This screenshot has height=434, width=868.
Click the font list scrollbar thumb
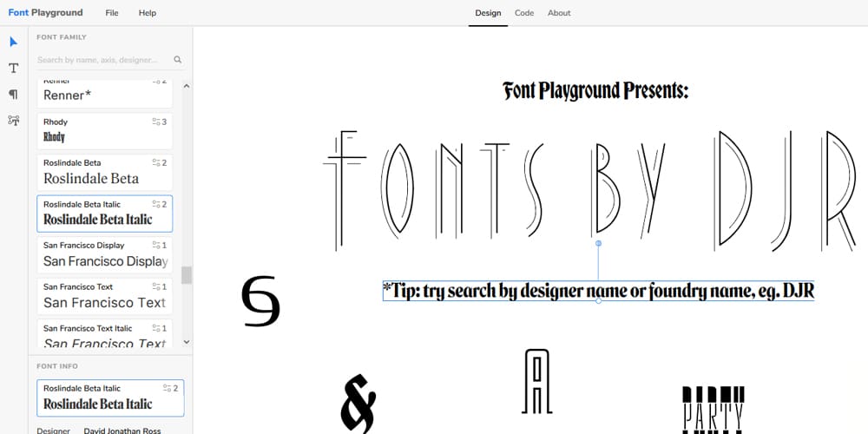187,275
